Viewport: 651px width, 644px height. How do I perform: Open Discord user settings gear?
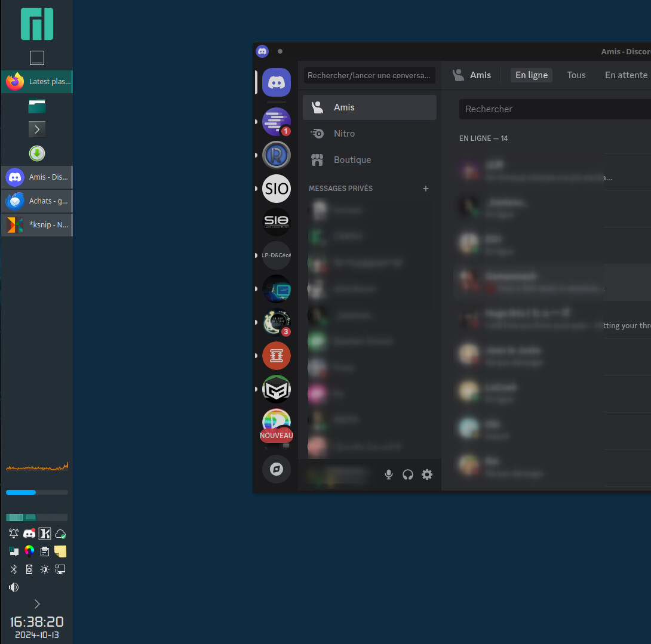pyautogui.click(x=427, y=474)
